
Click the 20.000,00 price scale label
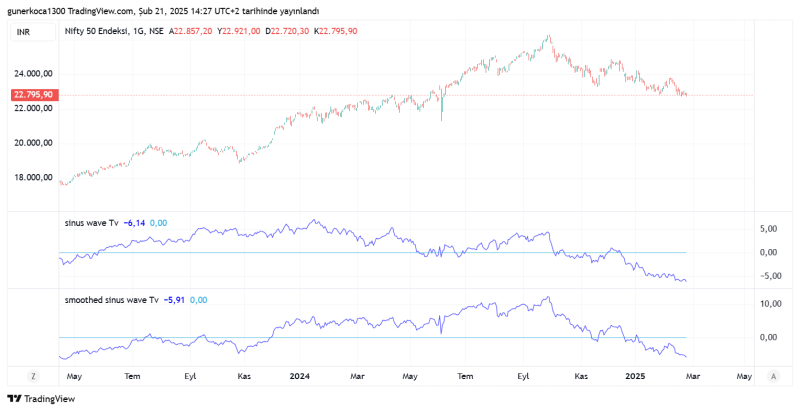coord(33,143)
